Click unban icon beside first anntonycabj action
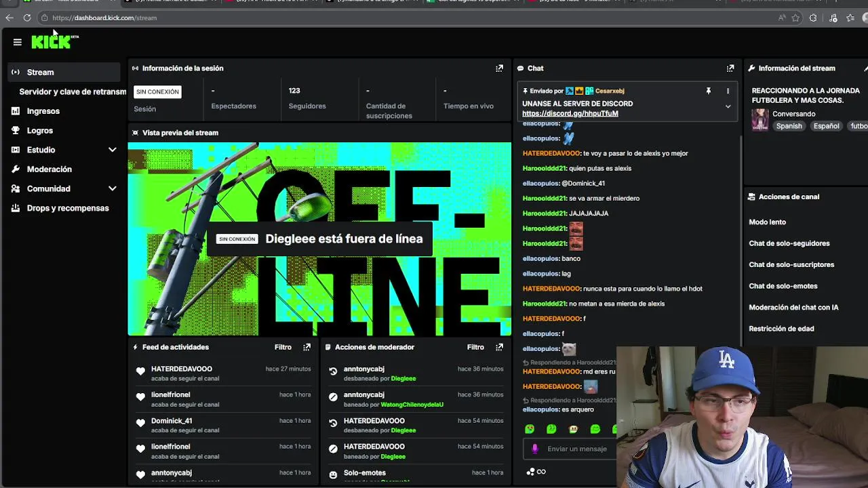Image resolution: width=868 pixels, height=488 pixels. click(333, 371)
